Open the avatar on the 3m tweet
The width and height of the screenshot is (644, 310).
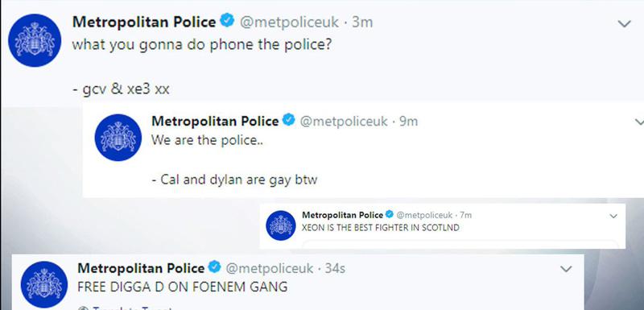pos(35,40)
